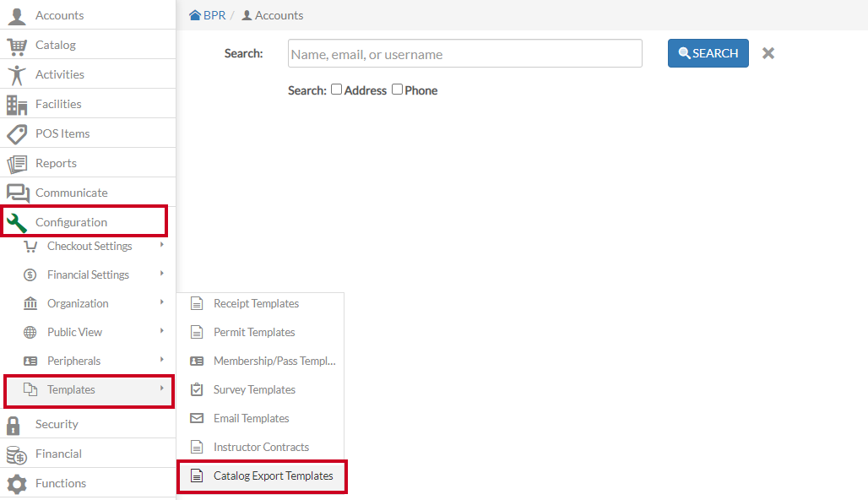Open Instructor Contracts menu item

260,448
